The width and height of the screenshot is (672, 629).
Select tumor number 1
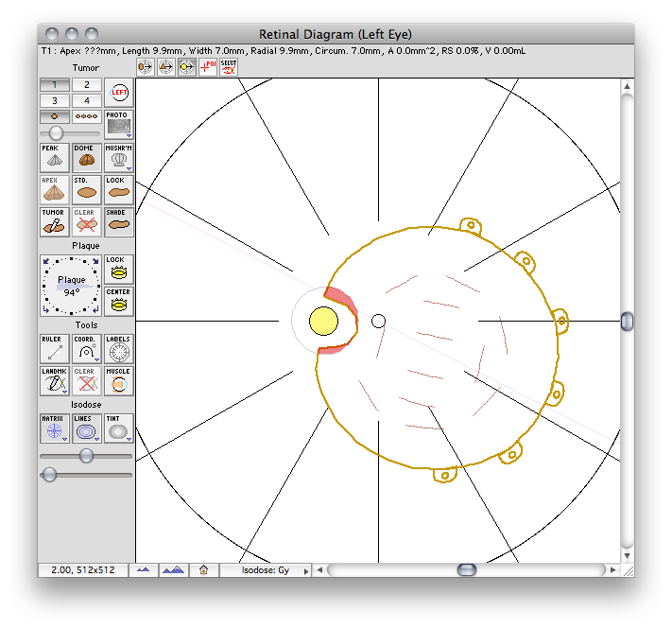click(55, 84)
